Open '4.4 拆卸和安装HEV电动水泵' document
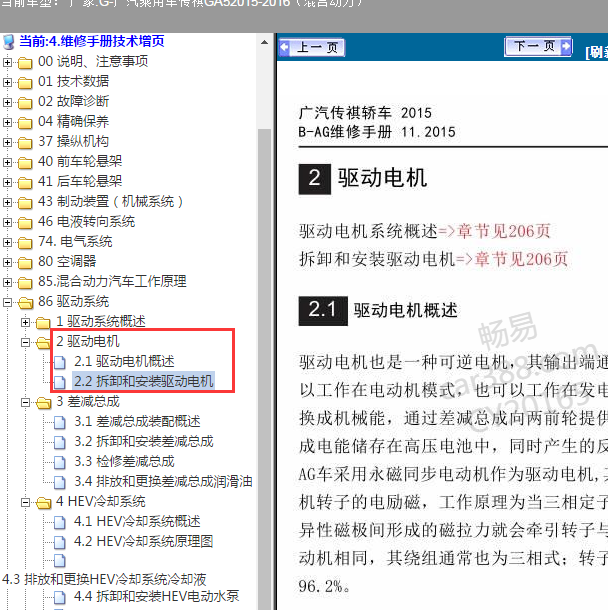This screenshot has width=608, height=610. coord(156,596)
